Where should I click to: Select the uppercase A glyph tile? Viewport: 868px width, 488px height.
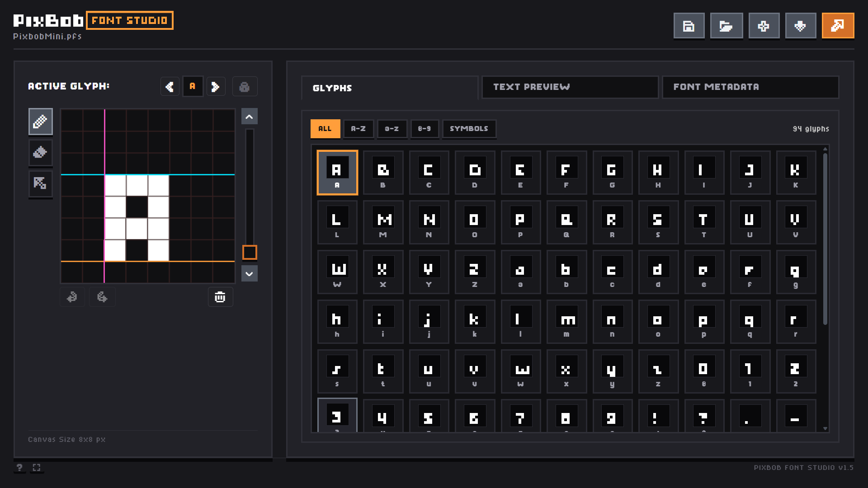337,173
